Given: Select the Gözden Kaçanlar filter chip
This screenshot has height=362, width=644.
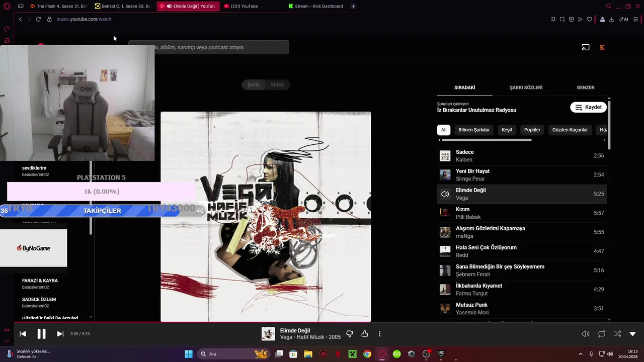Looking at the screenshot, I should (x=570, y=130).
